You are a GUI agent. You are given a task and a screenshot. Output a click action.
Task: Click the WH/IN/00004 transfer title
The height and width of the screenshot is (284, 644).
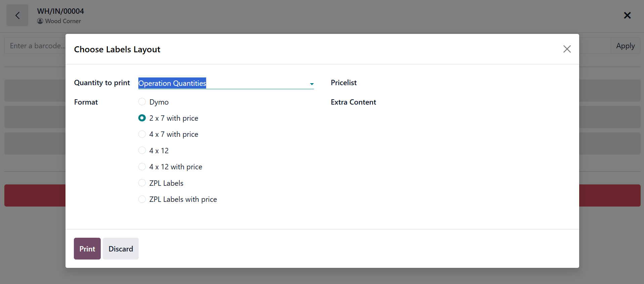coord(60,11)
